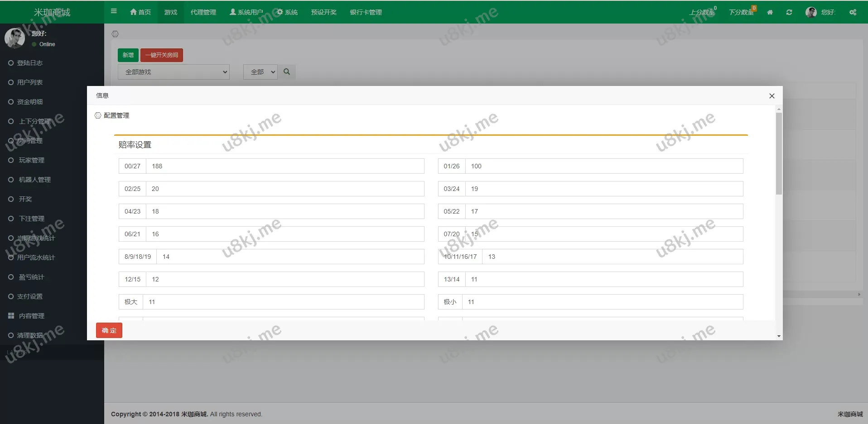Open the 代理管理 menu
This screenshot has width=868, height=424.
[x=203, y=12]
